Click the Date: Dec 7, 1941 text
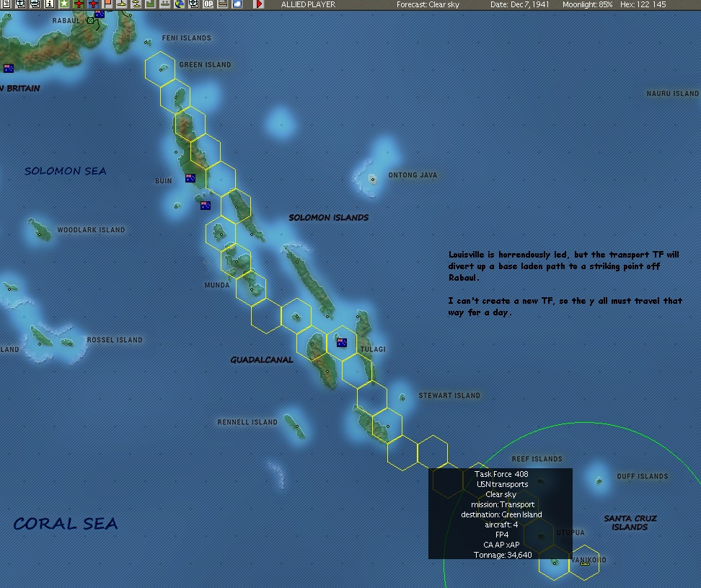This screenshot has height=588, width=701. (x=519, y=4)
